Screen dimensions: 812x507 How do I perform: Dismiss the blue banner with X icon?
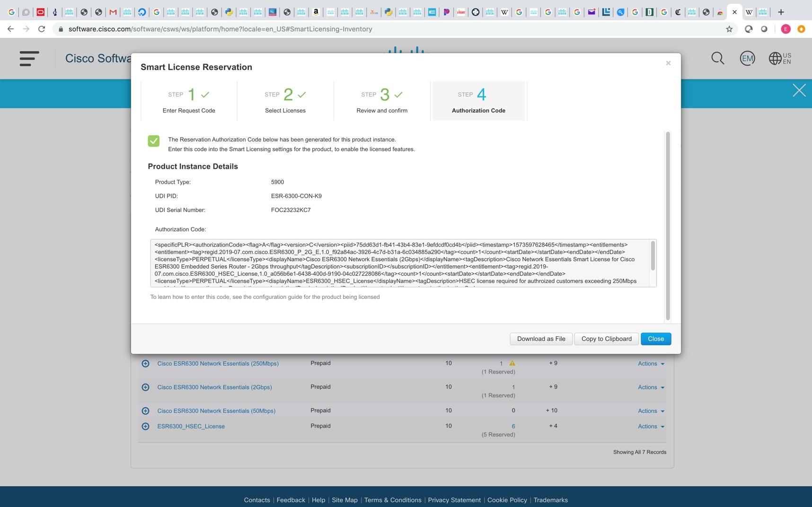coord(799,90)
